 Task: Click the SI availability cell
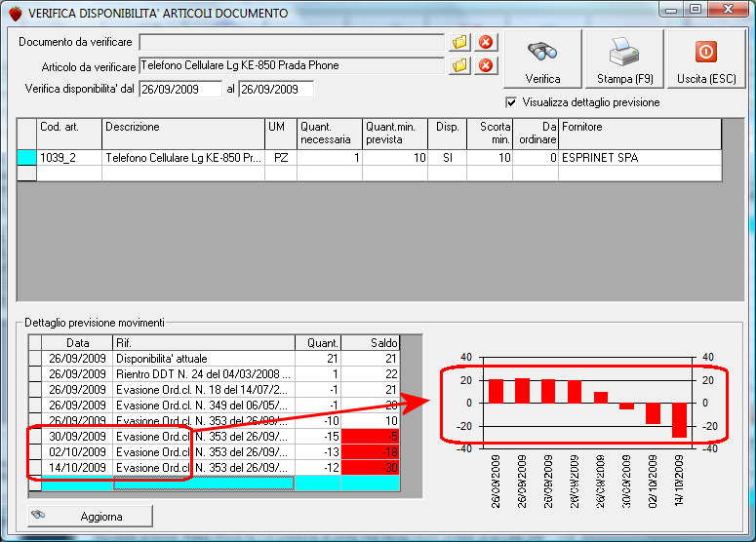click(448, 158)
